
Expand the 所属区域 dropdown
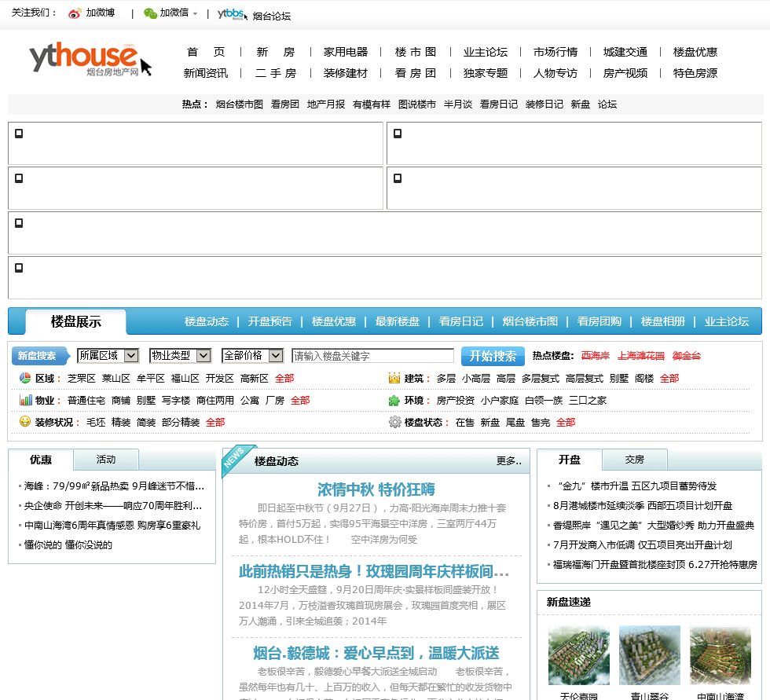coord(108,356)
